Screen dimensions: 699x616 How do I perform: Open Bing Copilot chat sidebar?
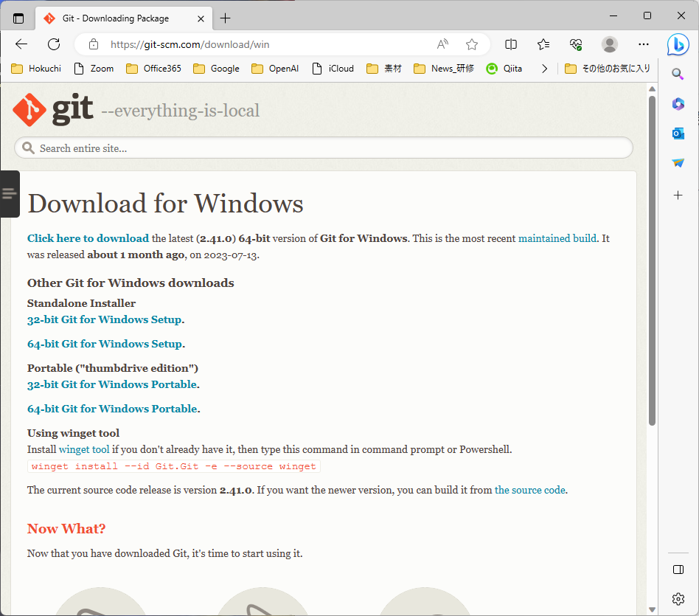click(x=678, y=44)
